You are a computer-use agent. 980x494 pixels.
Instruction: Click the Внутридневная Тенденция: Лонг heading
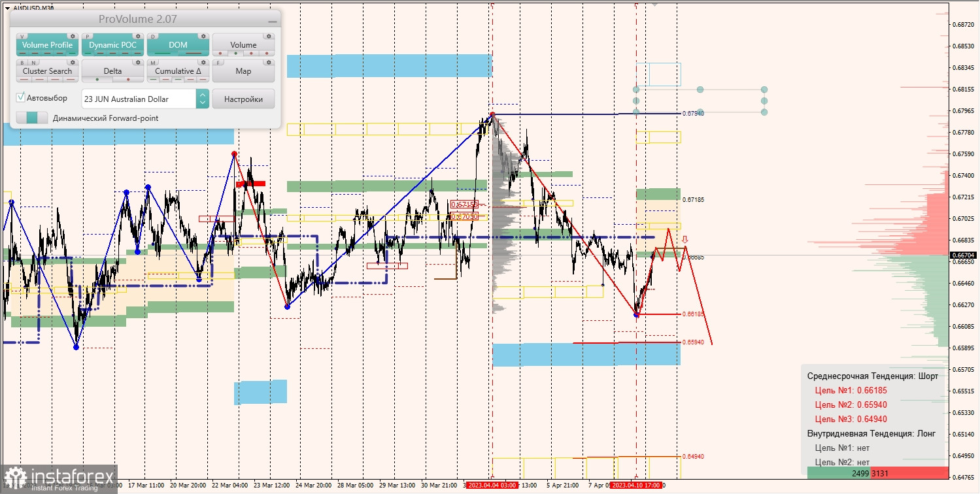tap(871, 433)
